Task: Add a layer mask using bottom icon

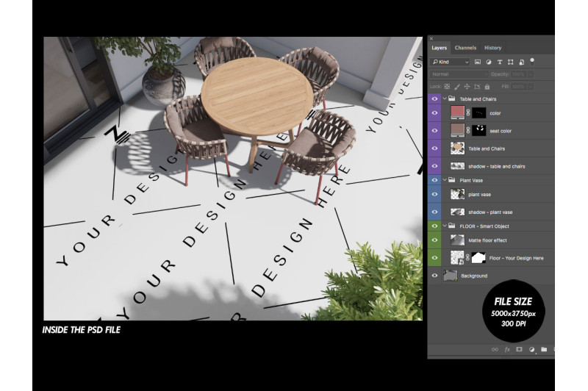Action: (519, 349)
